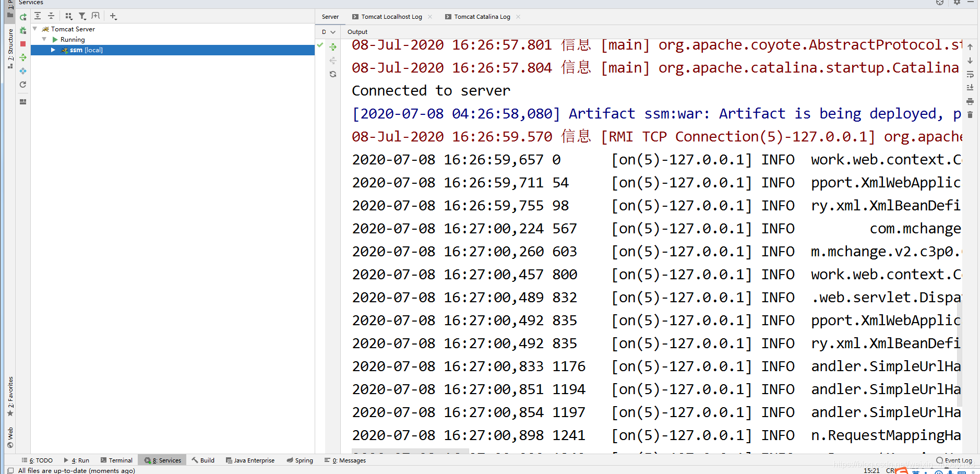Open the Favorites side tool window
Screen dimensions: 980x474
click(10, 396)
